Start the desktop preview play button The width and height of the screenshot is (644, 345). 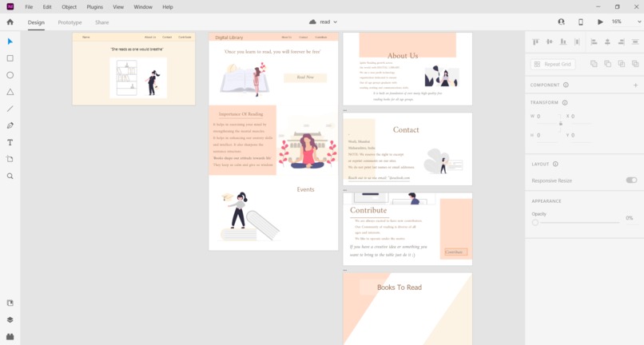(600, 22)
